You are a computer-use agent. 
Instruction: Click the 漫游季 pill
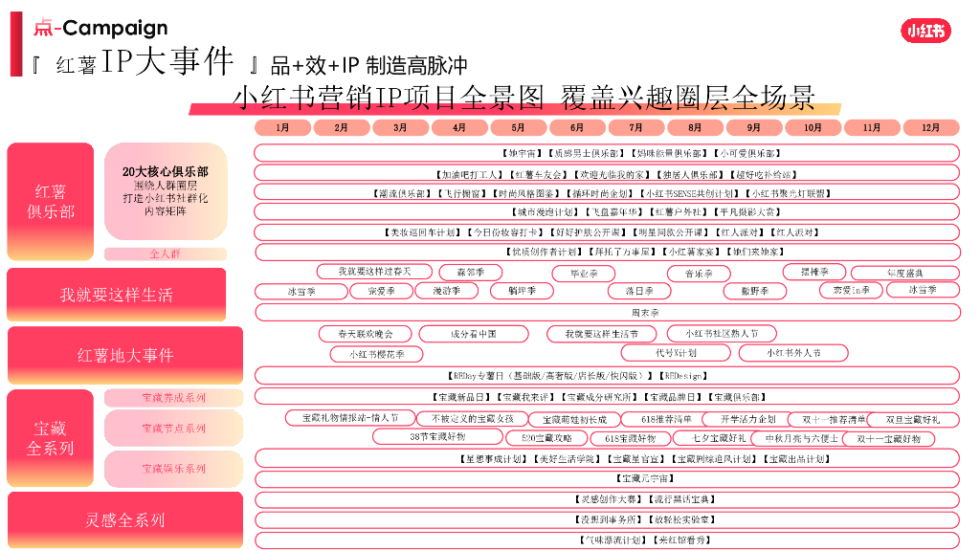tap(447, 291)
